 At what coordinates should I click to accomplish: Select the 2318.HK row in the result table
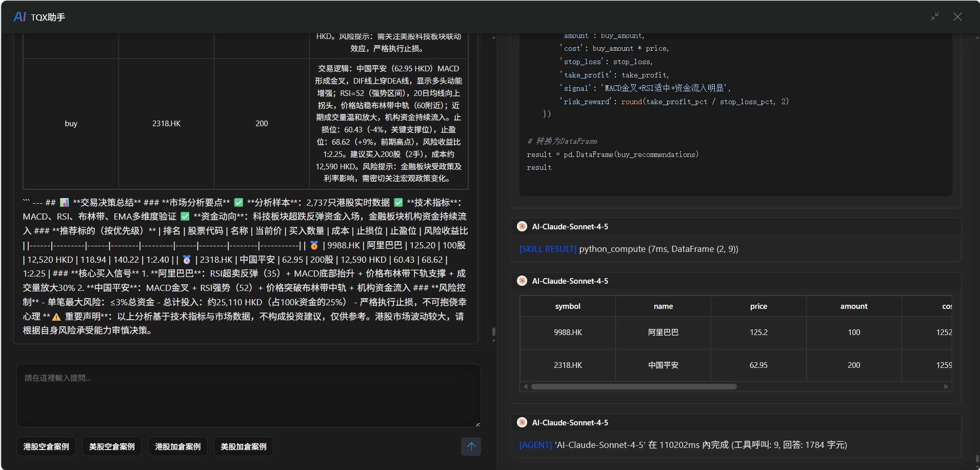click(x=567, y=365)
